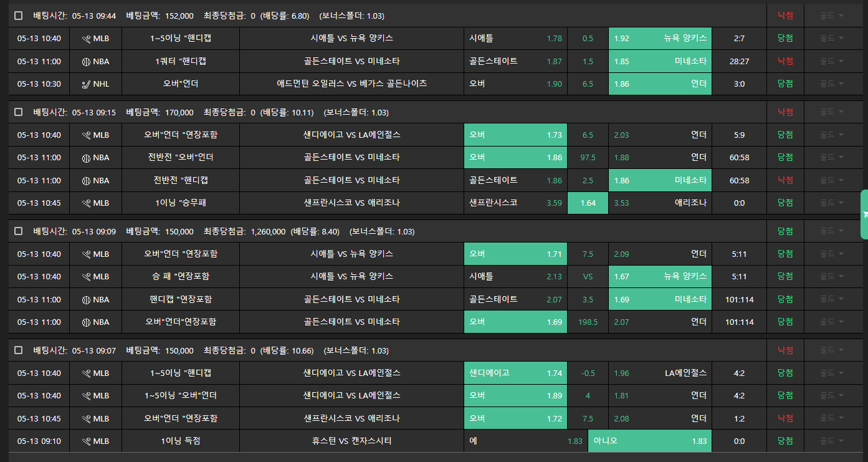
Task: Open the shopping cart tab on the right edge
Action: (x=865, y=214)
